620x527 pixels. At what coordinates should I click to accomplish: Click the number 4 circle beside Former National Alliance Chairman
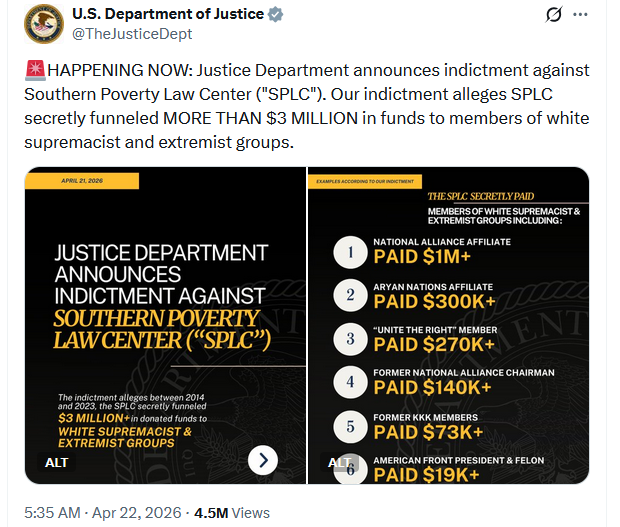[350, 381]
